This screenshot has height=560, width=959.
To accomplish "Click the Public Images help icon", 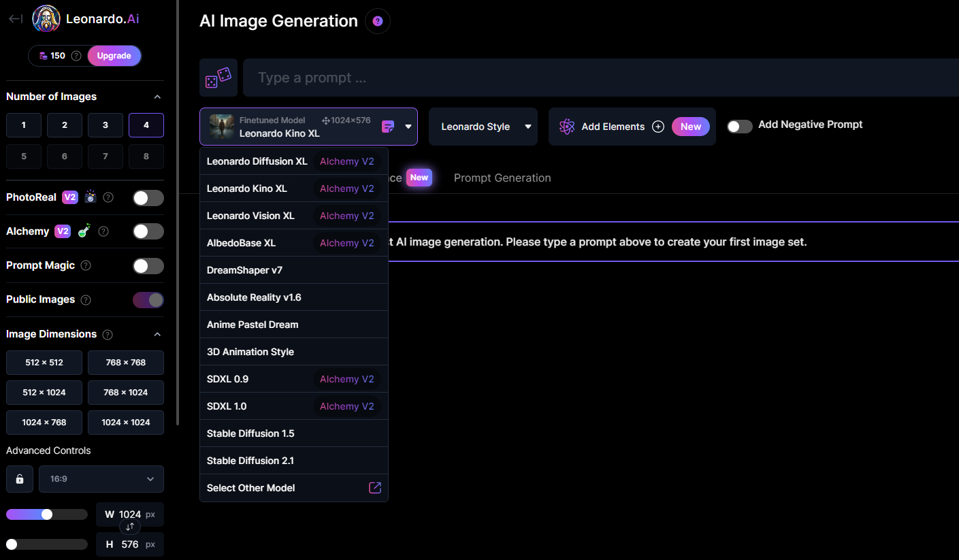I will coord(86,300).
